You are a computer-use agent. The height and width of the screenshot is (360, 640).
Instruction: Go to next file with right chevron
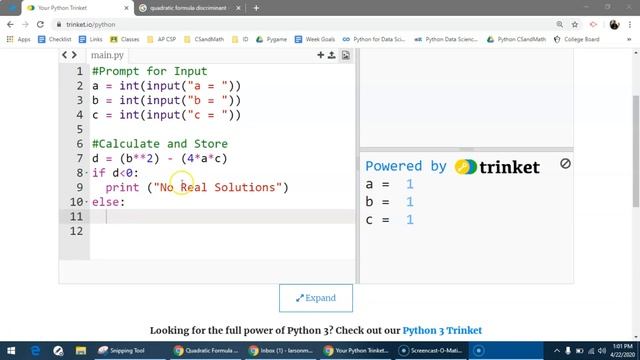[74, 55]
